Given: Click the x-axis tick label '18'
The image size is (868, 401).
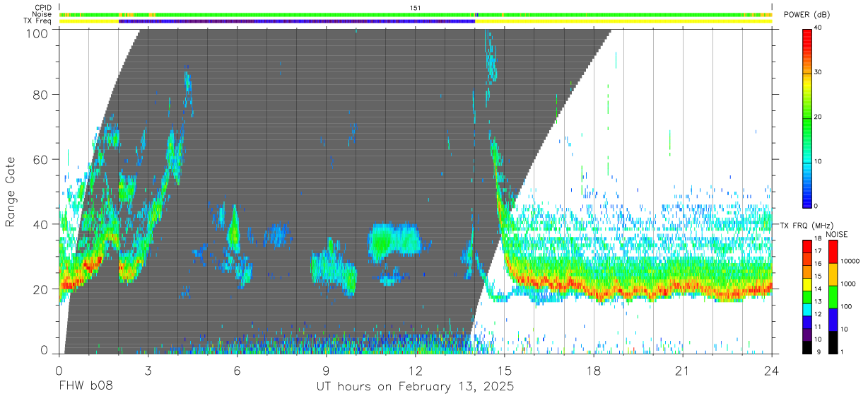Looking at the screenshot, I should coord(594,370).
